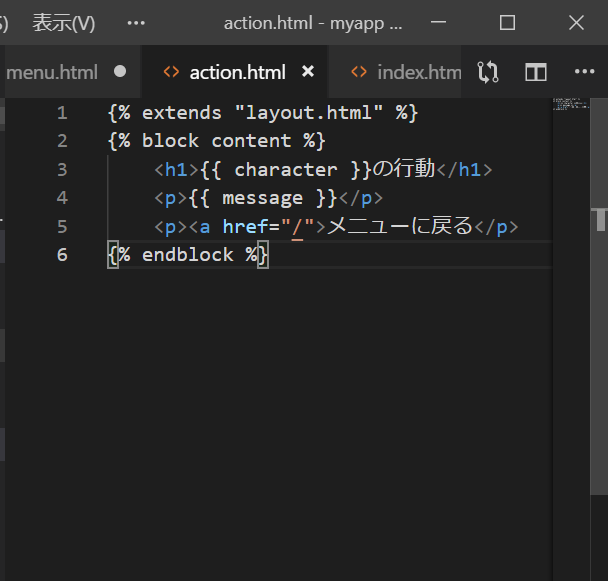Close the action.html tab
The width and height of the screenshot is (608, 581).
point(308,72)
